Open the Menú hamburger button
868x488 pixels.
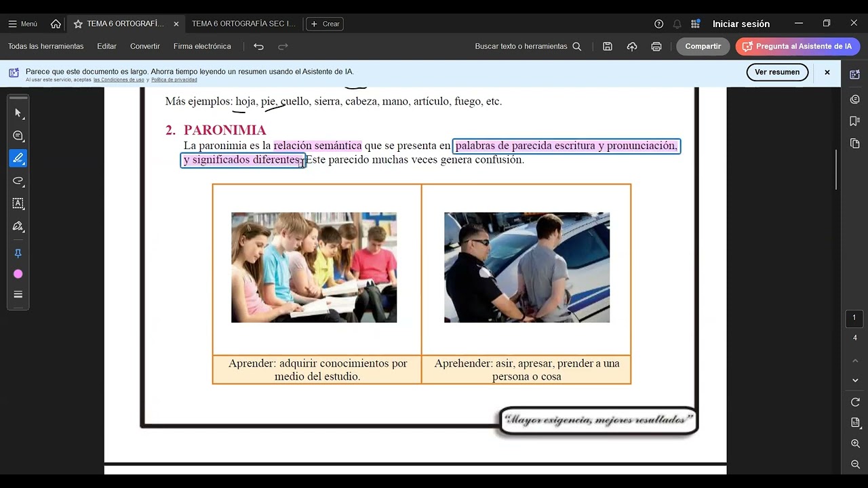22,24
